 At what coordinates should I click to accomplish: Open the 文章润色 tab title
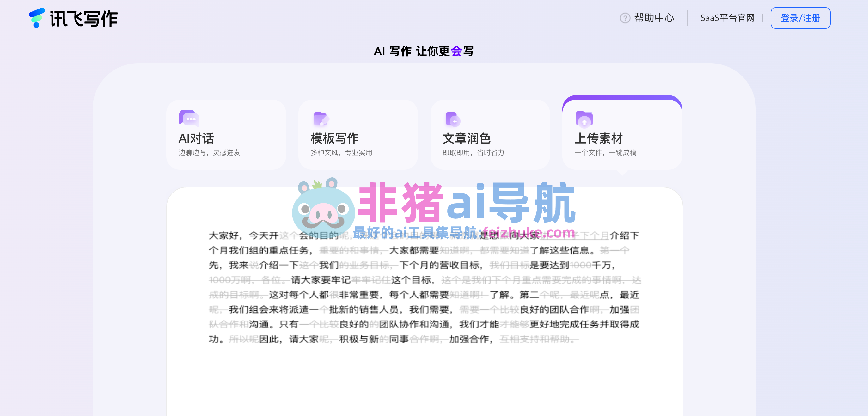click(x=466, y=138)
